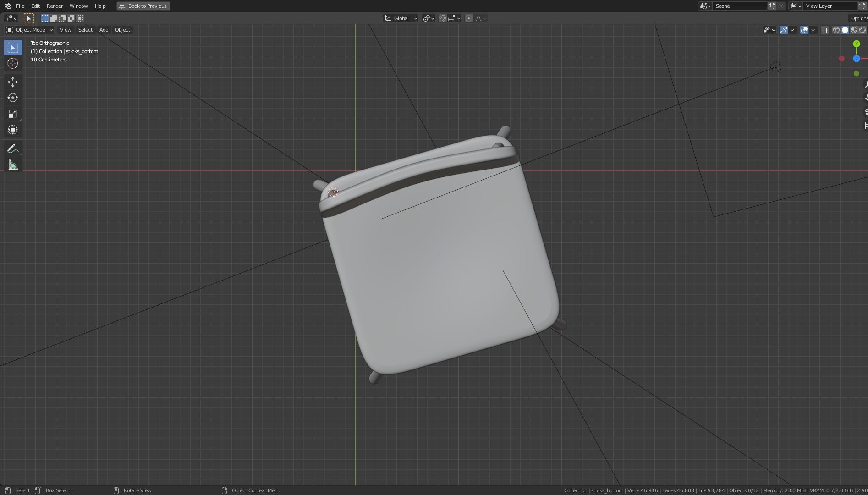The image size is (868, 495).
Task: Open the viewport Select menu
Action: point(85,30)
